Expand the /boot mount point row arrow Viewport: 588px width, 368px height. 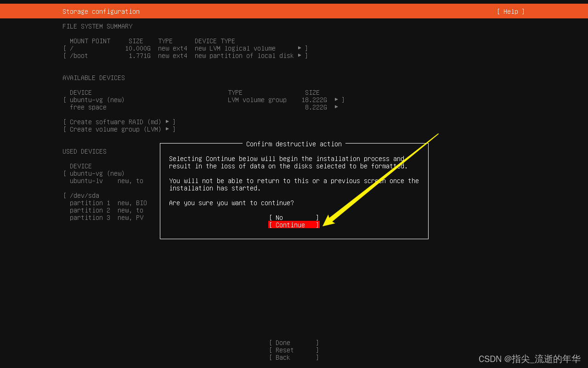pyautogui.click(x=300, y=56)
